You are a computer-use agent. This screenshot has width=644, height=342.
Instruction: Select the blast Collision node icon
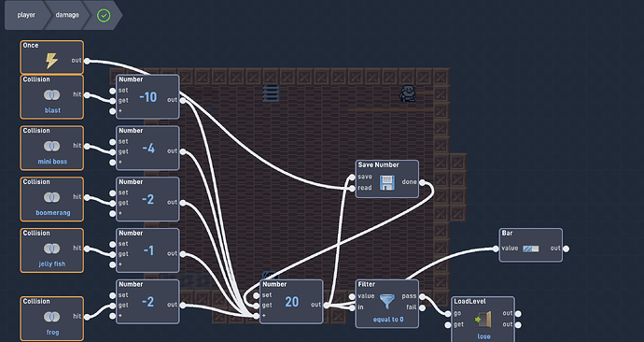51,95
